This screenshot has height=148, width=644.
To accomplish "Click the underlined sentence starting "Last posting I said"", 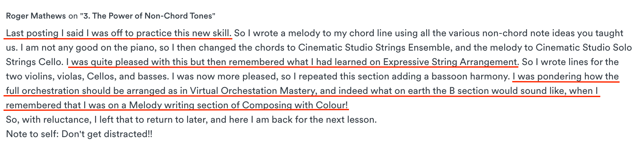I will [x=118, y=33].
